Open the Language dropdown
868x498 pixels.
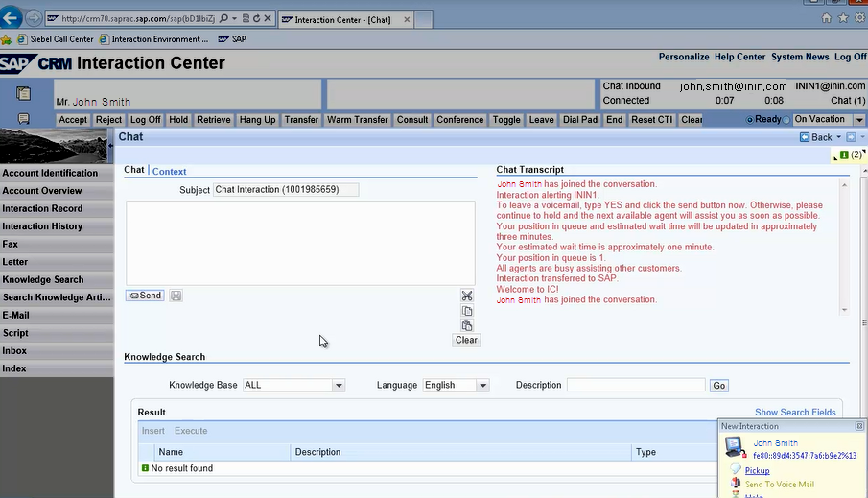click(x=482, y=386)
